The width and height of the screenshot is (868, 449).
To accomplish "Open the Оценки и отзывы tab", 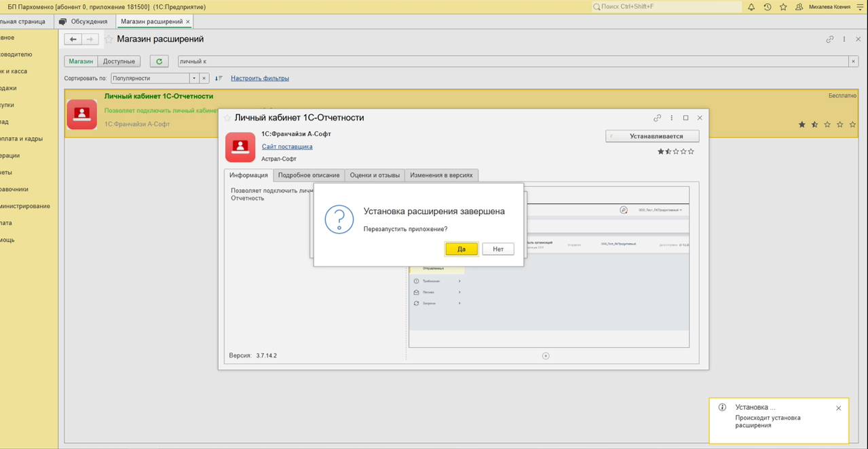I will coord(375,175).
